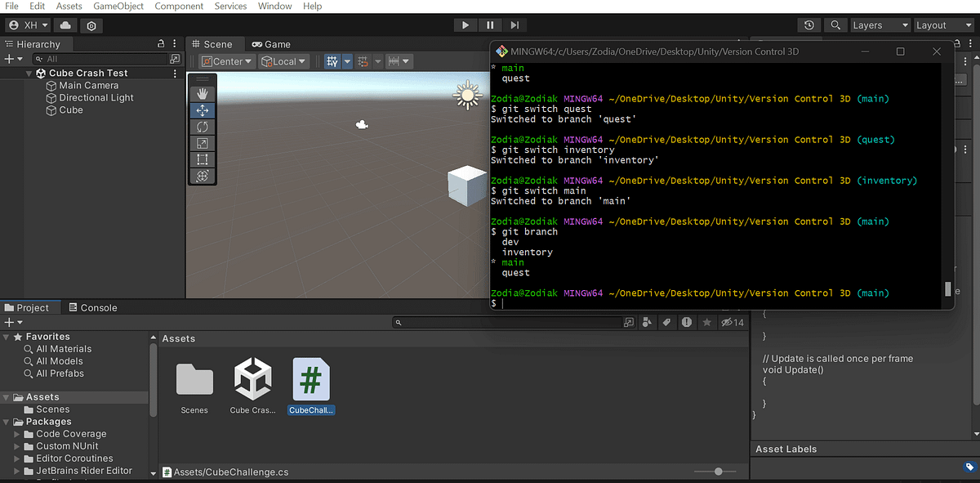The width and height of the screenshot is (980, 483).
Task: Toggle snap increment button in Scene toolbar
Action: tap(363, 61)
